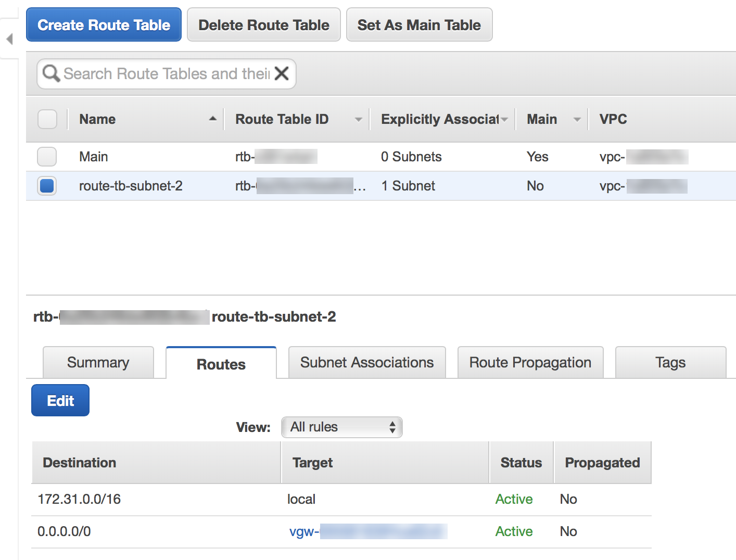Click the blue Edit button

[x=60, y=401]
